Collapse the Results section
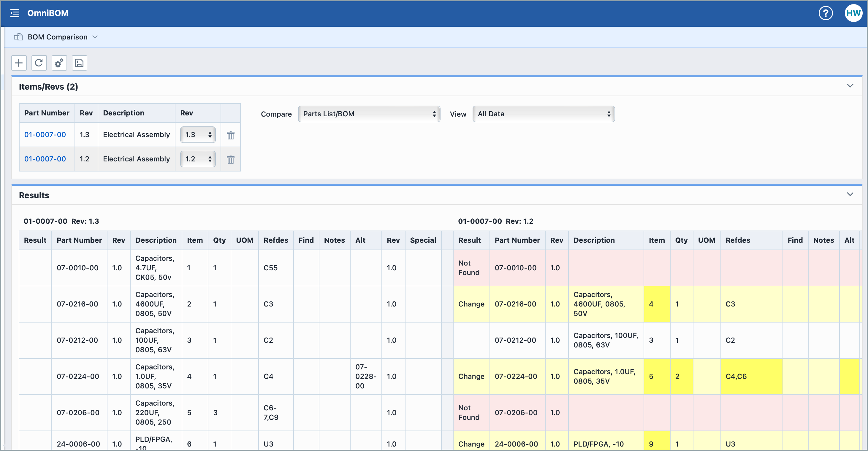Screen dimensions: 868x451 tap(850, 194)
